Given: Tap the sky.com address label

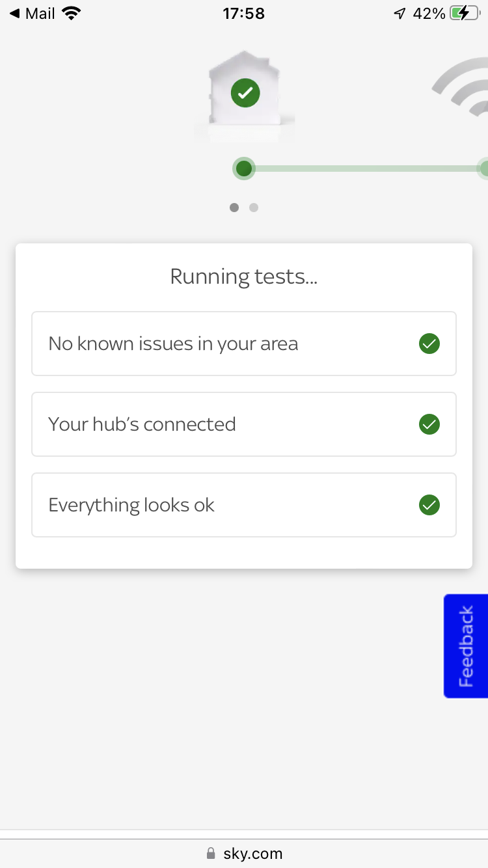Looking at the screenshot, I should click(x=254, y=853).
